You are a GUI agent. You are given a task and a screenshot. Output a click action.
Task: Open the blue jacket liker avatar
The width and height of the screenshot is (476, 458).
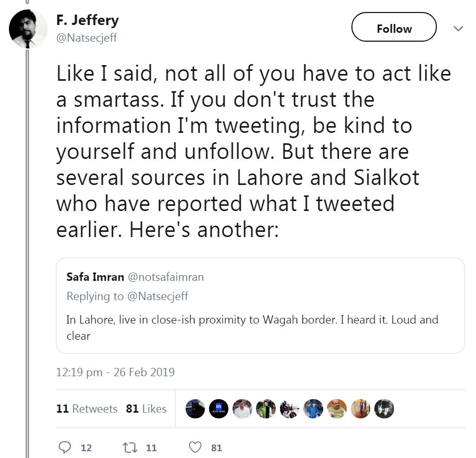point(313,409)
